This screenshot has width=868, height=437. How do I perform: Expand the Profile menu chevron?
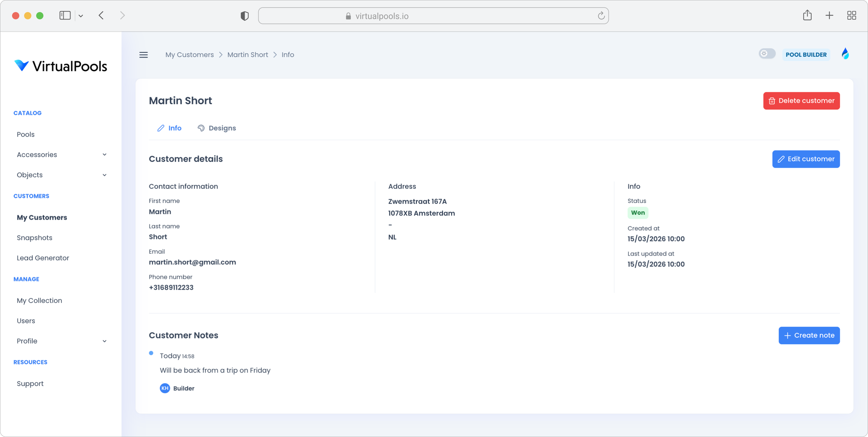click(x=105, y=341)
